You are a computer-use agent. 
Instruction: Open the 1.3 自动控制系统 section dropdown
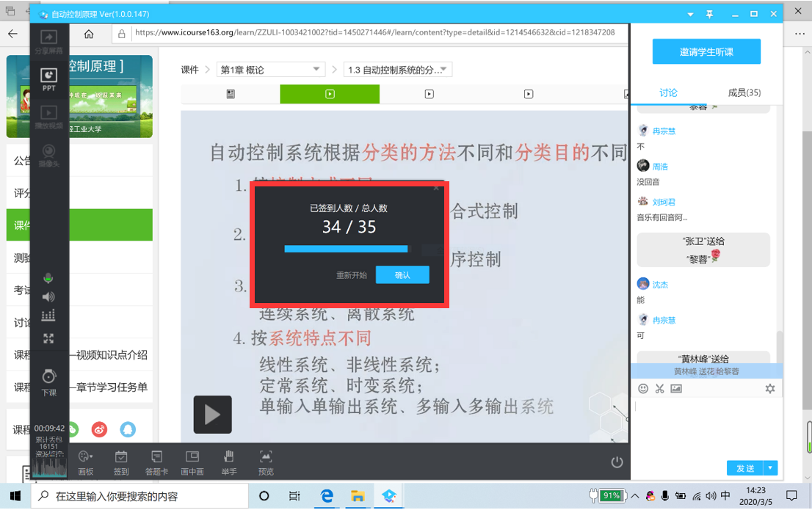pyautogui.click(x=398, y=70)
